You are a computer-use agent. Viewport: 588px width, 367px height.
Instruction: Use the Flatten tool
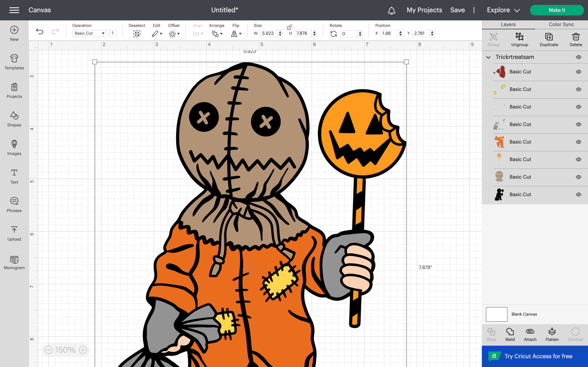pyautogui.click(x=552, y=334)
